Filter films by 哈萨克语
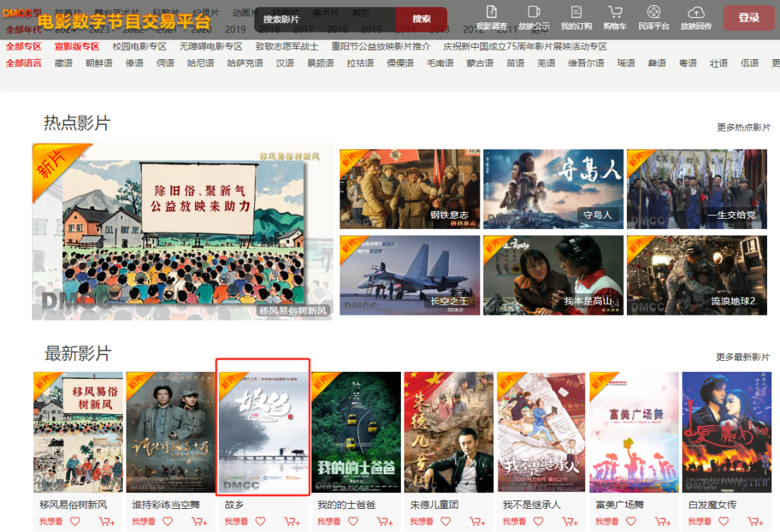Viewport: 780px width, 532px height. pyautogui.click(x=245, y=63)
